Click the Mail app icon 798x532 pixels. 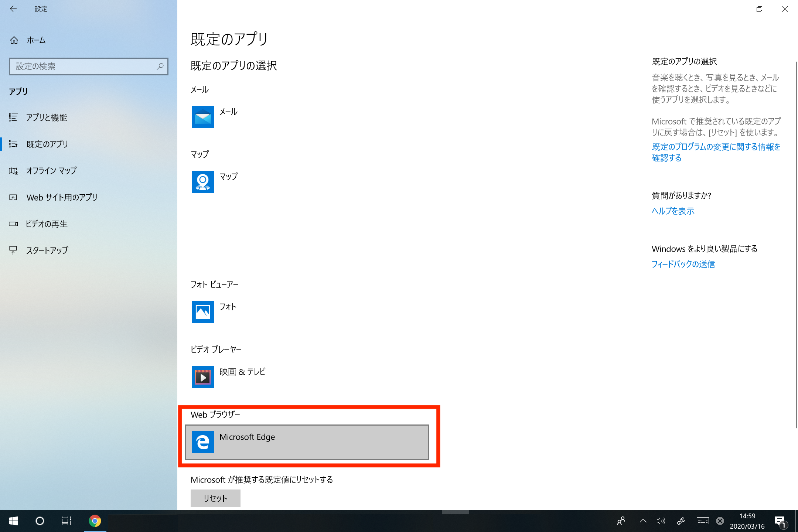tap(202, 117)
